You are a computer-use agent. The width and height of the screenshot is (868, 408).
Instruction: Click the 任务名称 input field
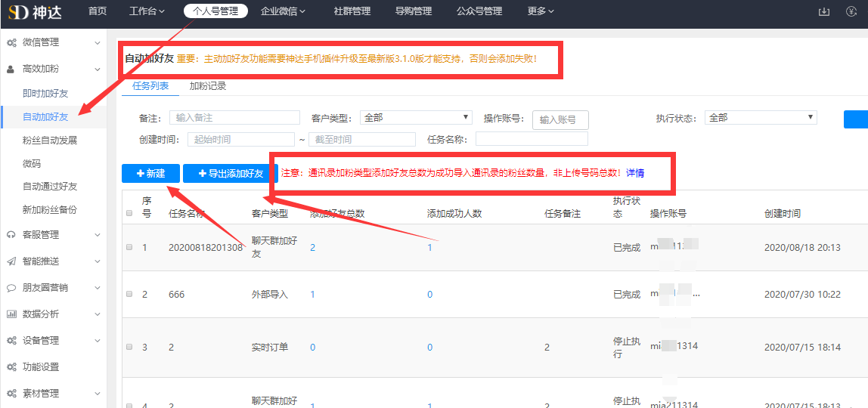pyautogui.click(x=532, y=139)
